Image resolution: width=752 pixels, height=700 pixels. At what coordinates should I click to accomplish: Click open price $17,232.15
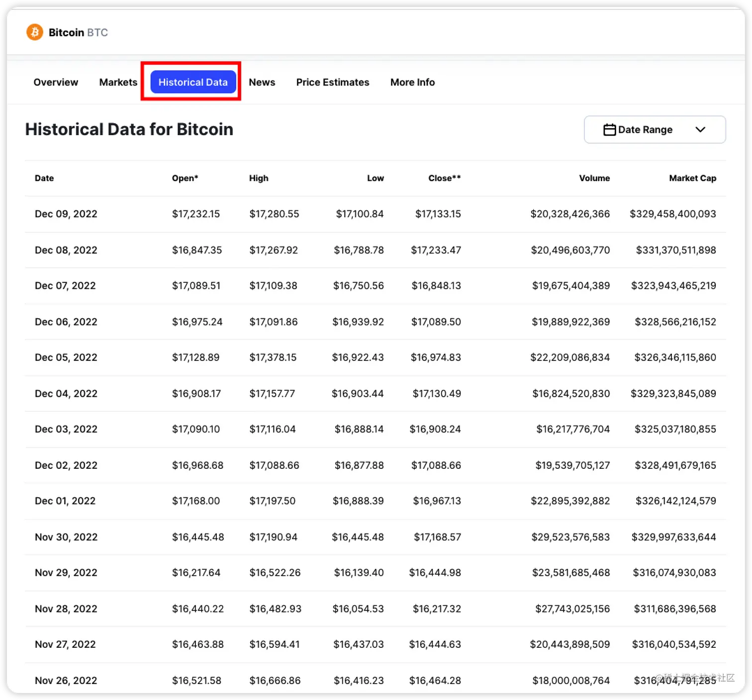point(196,214)
